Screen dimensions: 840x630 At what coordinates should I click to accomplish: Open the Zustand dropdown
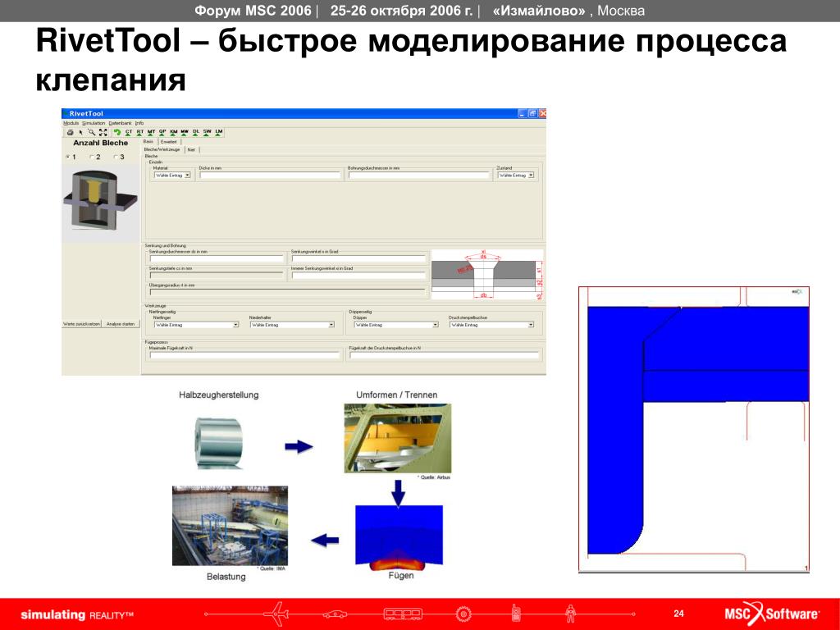point(516,176)
